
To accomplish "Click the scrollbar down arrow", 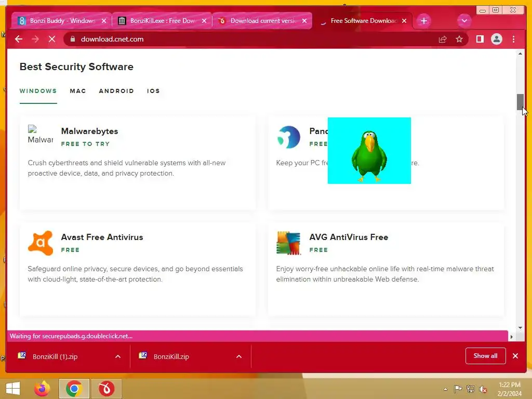I will pyautogui.click(x=520, y=328).
